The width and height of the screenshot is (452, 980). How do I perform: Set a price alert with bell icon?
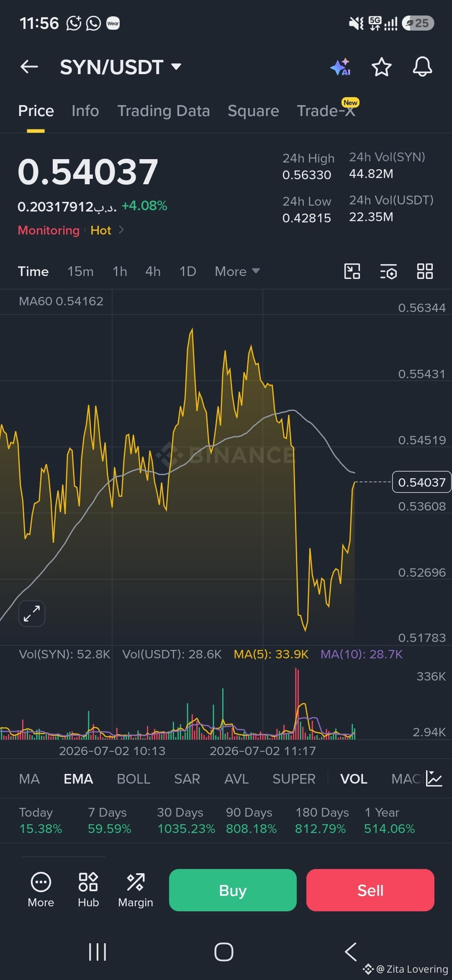point(422,67)
